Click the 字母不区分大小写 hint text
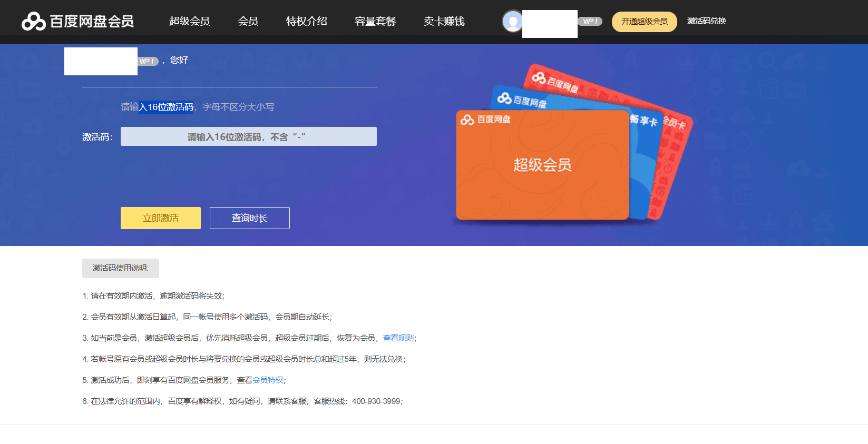The height and width of the screenshot is (444, 868). [238, 107]
